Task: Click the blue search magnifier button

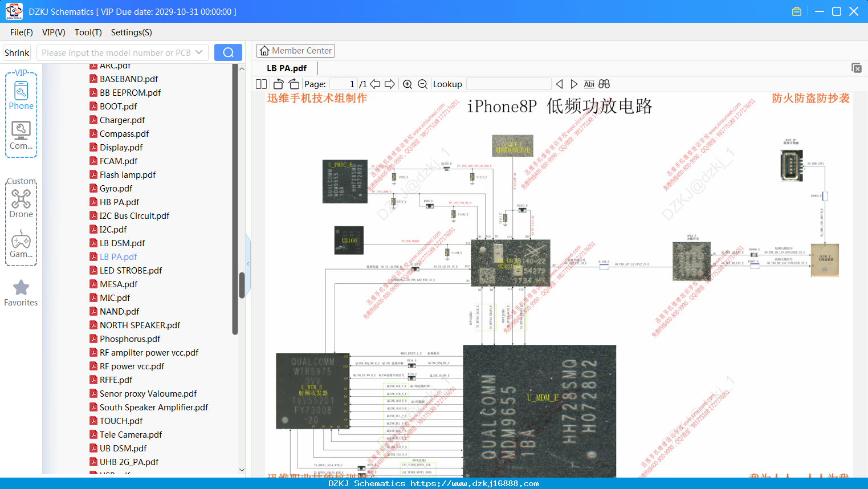Action: tap(228, 52)
